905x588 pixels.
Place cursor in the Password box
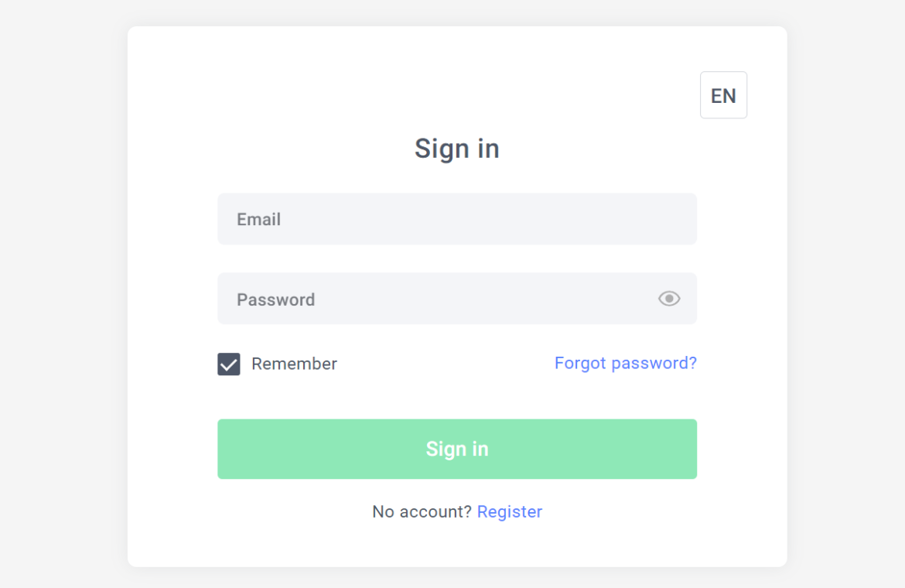pyautogui.click(x=433, y=299)
